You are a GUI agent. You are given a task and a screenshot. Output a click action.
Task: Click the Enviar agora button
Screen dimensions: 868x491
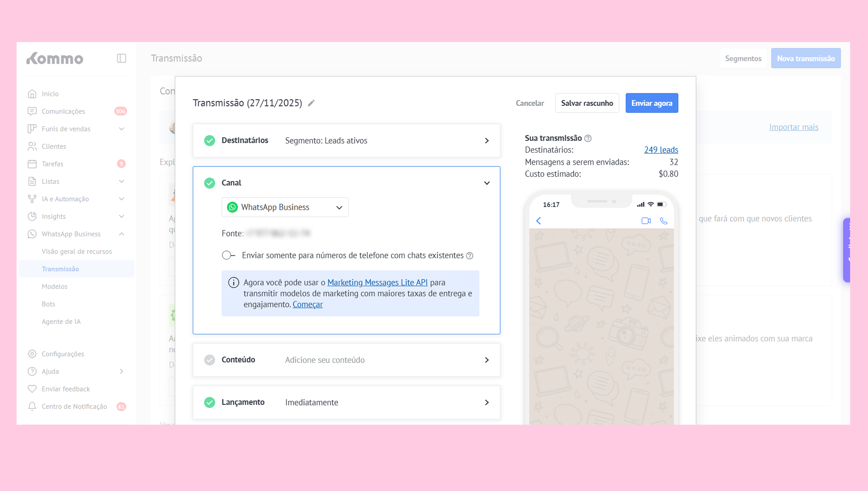pos(651,103)
